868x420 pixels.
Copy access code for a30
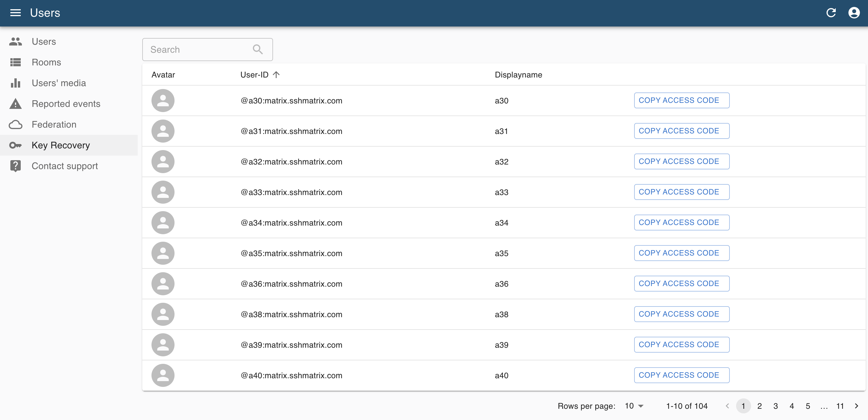click(681, 101)
